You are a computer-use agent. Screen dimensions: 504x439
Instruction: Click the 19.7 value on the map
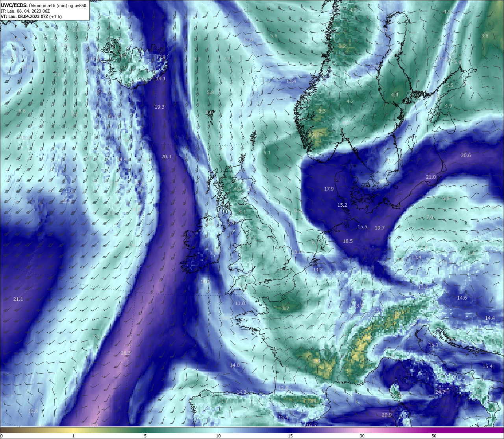click(x=380, y=228)
